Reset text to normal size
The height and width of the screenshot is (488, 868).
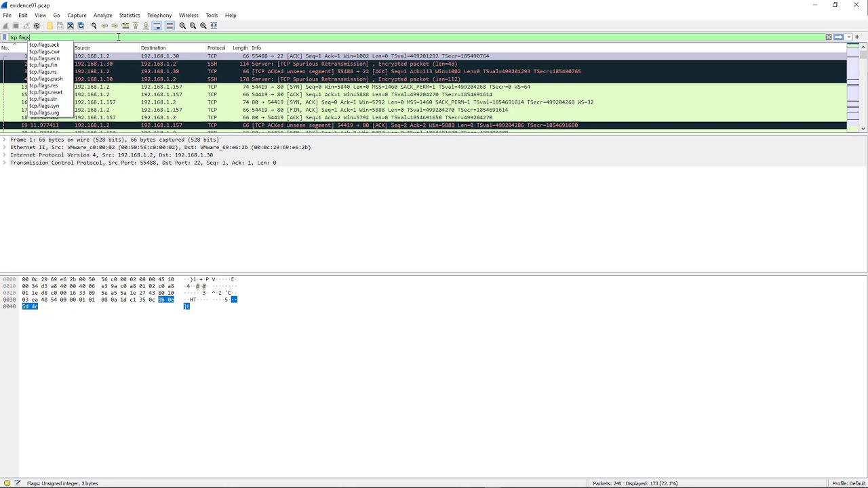coord(203,26)
